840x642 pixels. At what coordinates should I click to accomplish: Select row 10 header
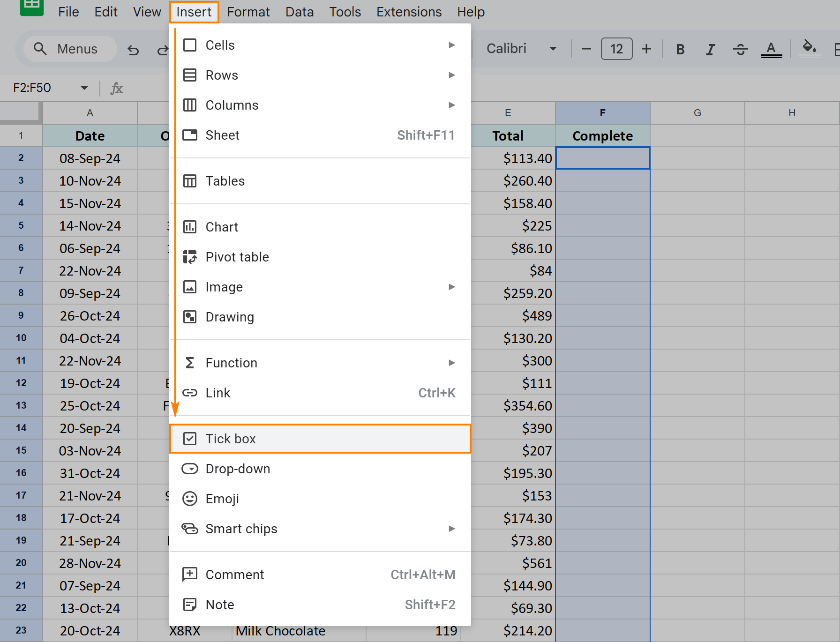[x=21, y=338]
